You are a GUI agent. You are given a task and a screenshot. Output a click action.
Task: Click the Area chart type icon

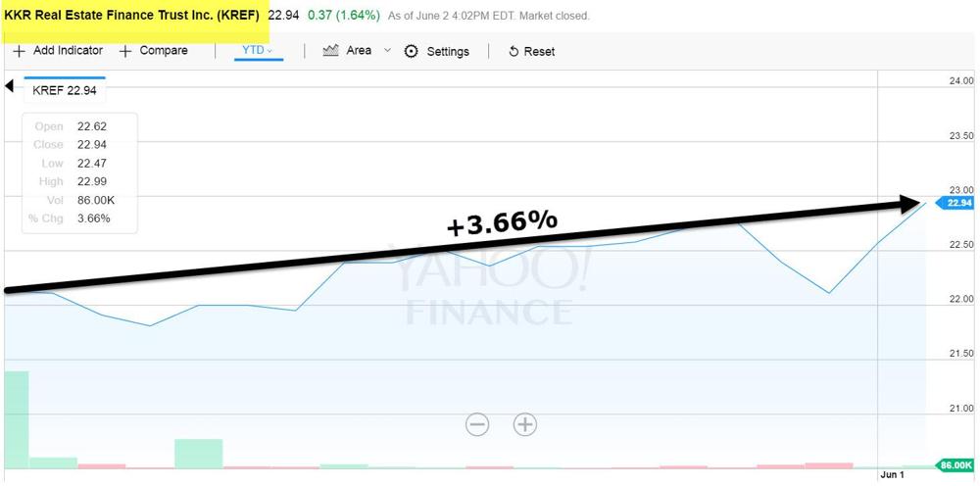[330, 51]
